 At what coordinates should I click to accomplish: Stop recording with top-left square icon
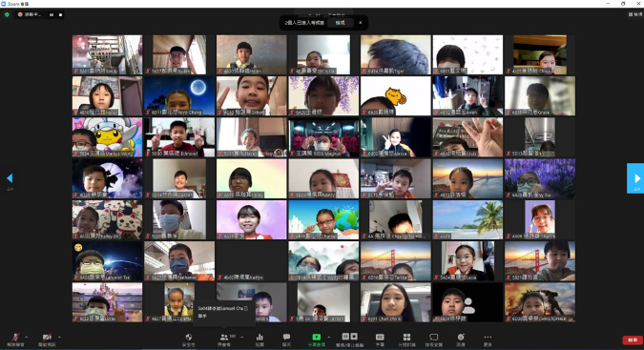(60, 14)
